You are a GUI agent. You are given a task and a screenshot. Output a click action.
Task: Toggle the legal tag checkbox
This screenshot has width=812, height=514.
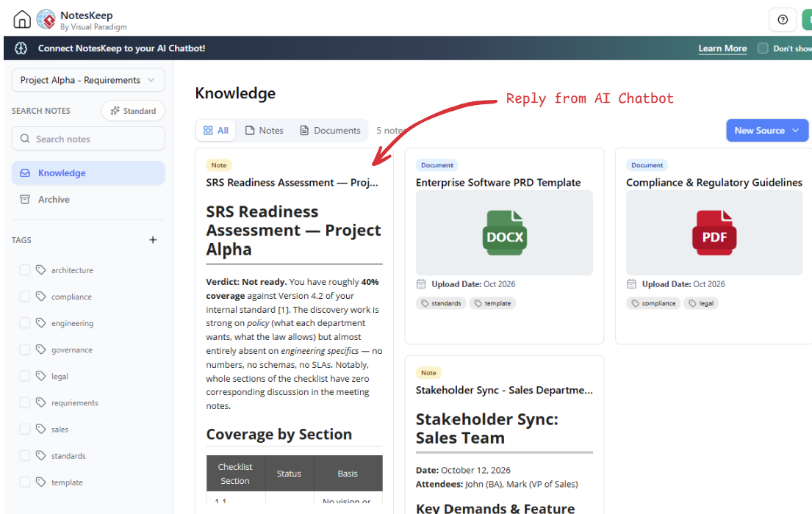[25, 376]
